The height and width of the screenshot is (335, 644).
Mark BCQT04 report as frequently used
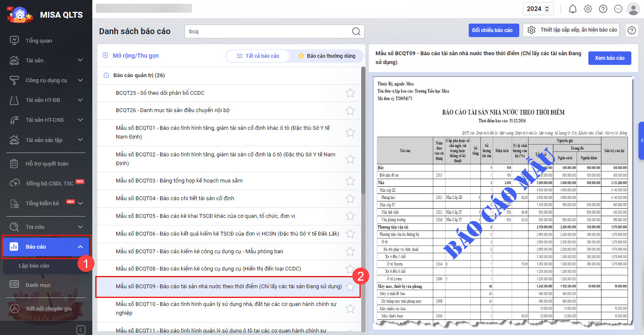[x=350, y=198]
